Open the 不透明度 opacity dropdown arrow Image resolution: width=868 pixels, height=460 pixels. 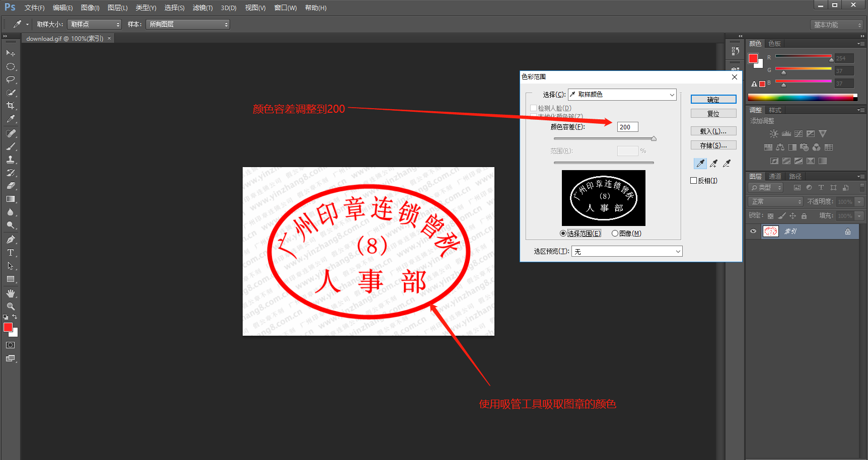click(x=859, y=202)
